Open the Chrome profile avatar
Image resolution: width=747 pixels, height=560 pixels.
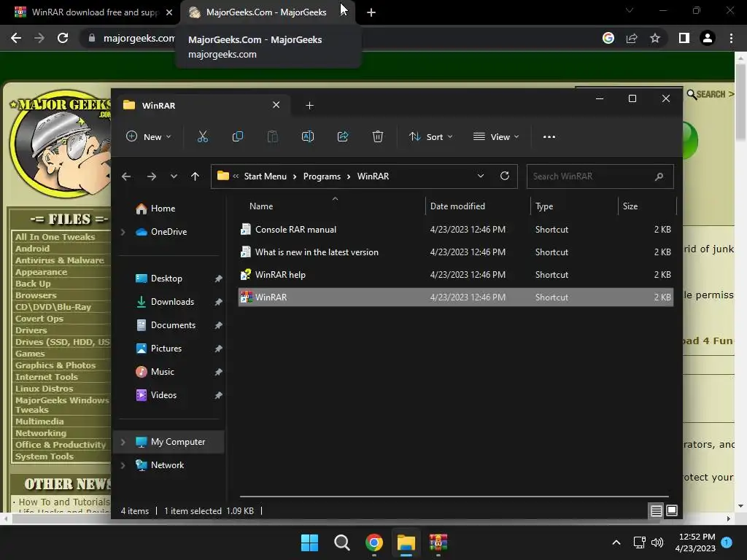[708, 38]
